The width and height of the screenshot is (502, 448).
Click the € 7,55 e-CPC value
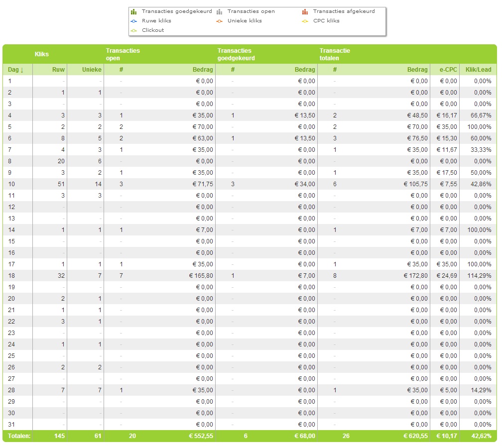pyautogui.click(x=448, y=184)
